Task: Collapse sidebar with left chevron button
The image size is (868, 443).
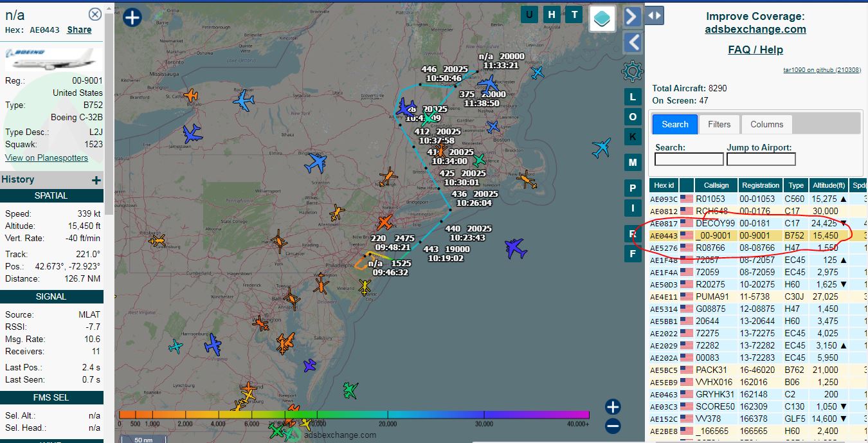Action: (x=633, y=42)
